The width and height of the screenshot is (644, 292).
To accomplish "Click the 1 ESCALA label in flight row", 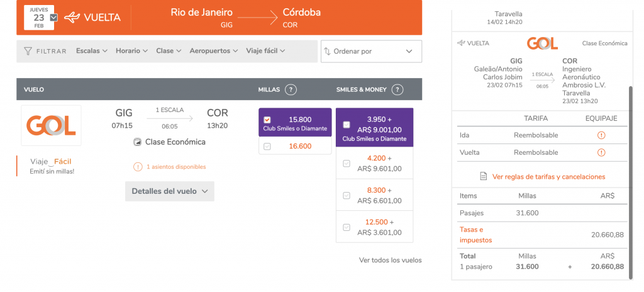I will click(170, 109).
